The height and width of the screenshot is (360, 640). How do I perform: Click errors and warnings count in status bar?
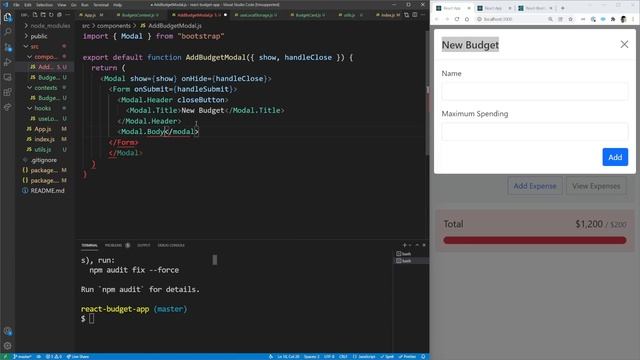click(53, 356)
